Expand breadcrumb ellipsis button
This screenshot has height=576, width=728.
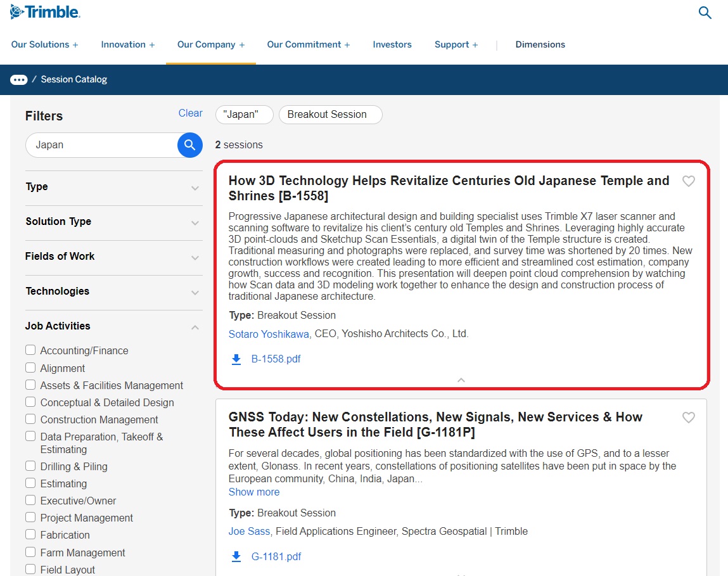(18, 80)
